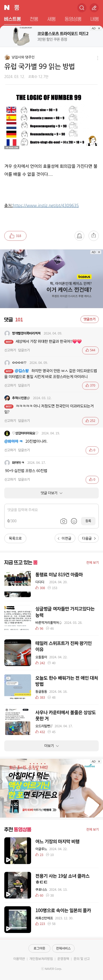This screenshot has height=980, width=103.
Task: Click the Naver N logo
Action: [6, 7]
